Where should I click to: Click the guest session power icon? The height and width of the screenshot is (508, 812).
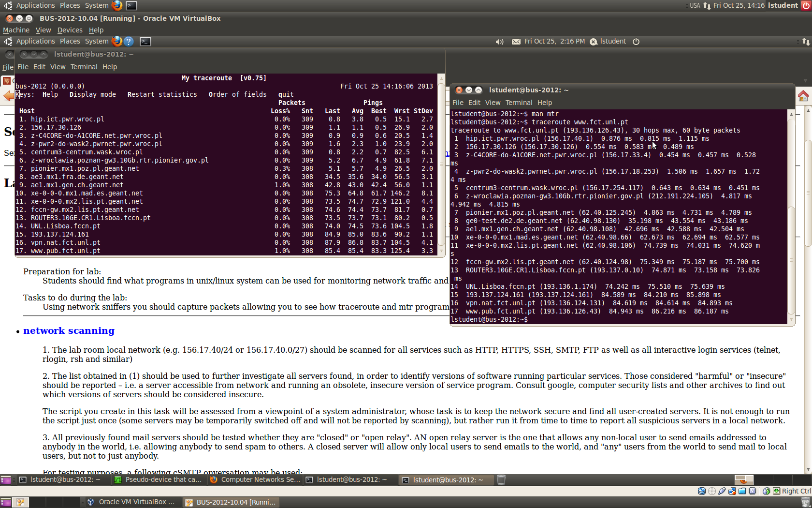636,42
